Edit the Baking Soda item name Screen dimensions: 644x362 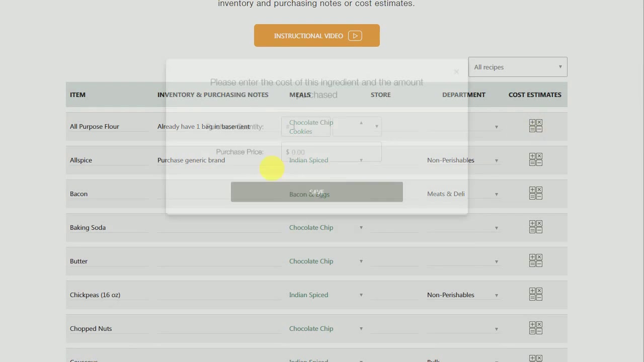(x=109, y=228)
